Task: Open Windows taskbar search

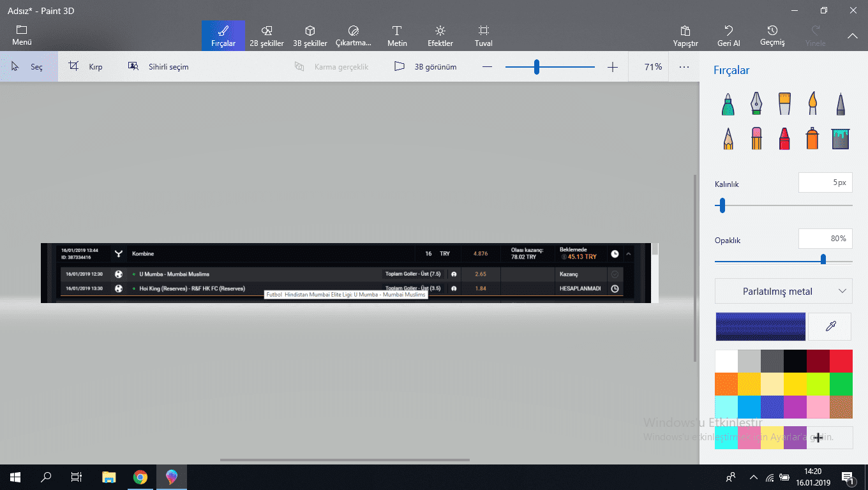Action: [x=46, y=477]
